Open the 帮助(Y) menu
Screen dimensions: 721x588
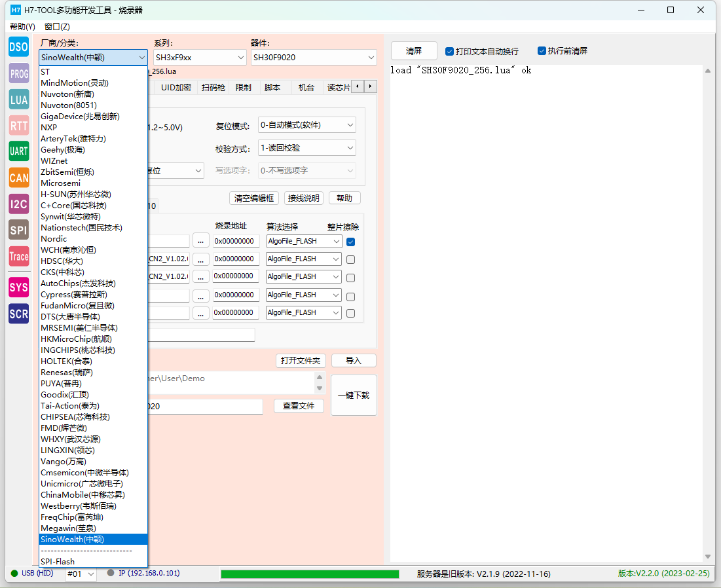click(x=22, y=27)
